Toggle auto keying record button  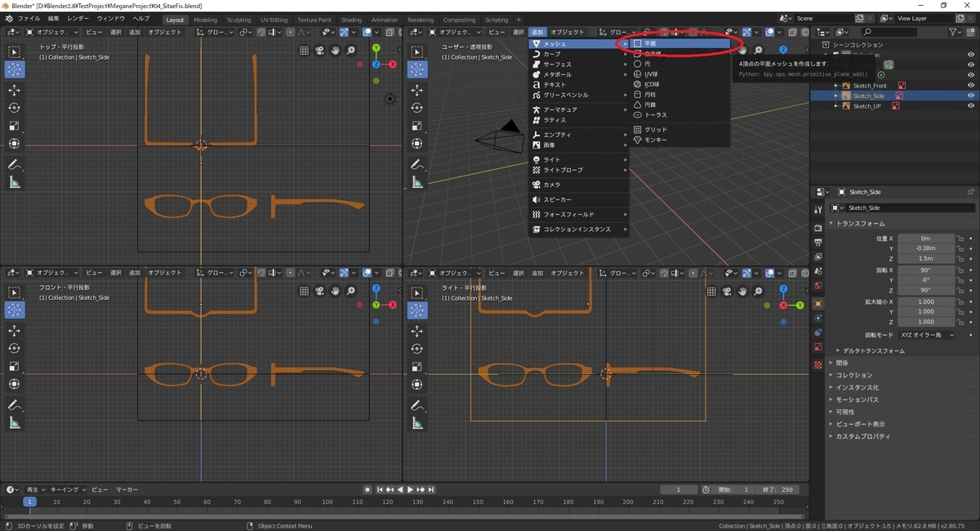(367, 489)
